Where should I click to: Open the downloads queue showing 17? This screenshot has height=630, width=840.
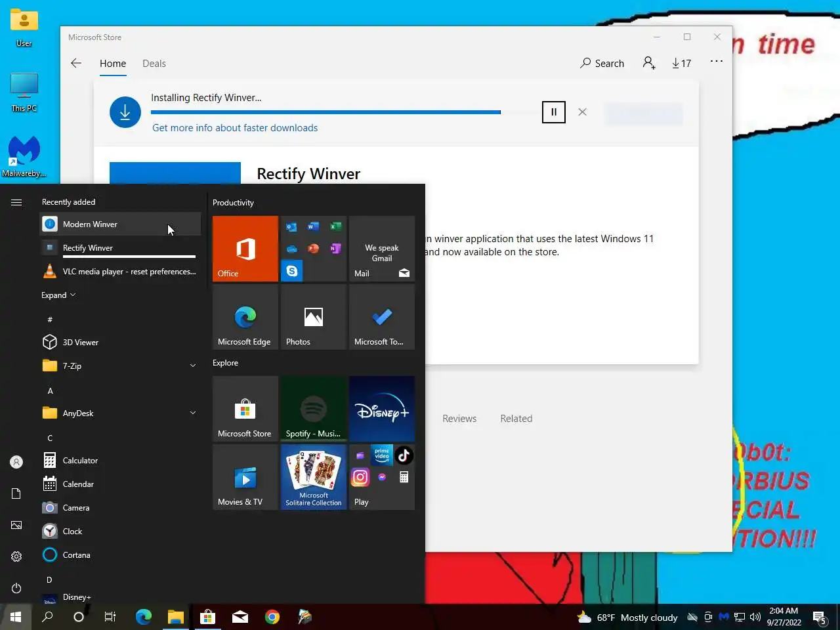tap(682, 63)
